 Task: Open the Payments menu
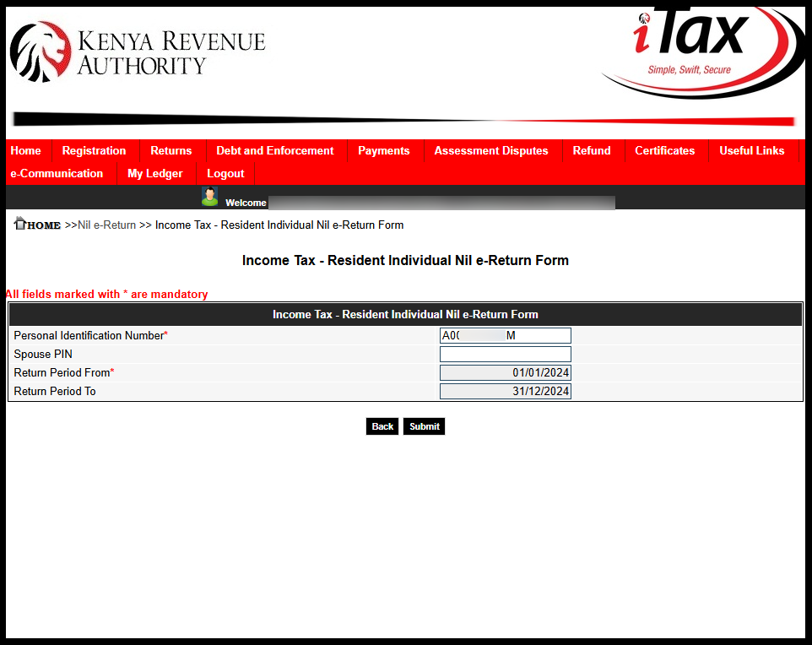click(x=384, y=150)
